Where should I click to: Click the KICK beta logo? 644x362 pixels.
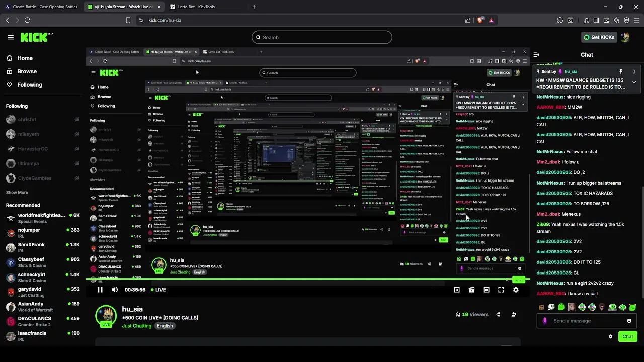coord(37,37)
